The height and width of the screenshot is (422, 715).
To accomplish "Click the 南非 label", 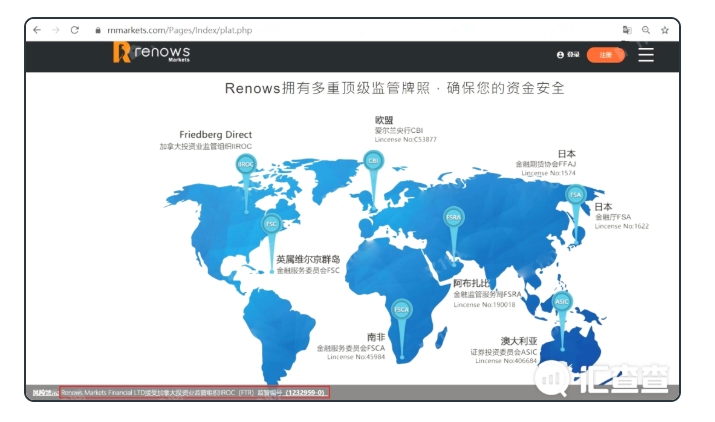I will point(376,337).
